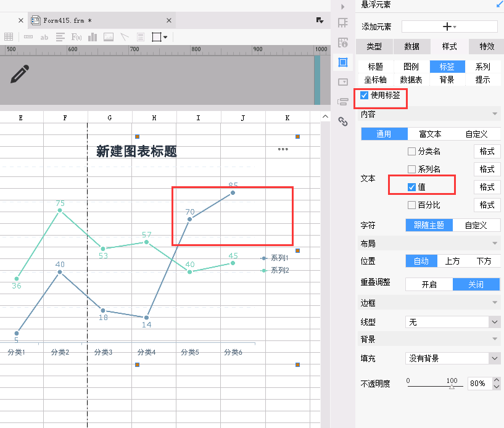Click the insert image toolbar icon
The width and height of the screenshot is (504, 428).
click(109, 37)
